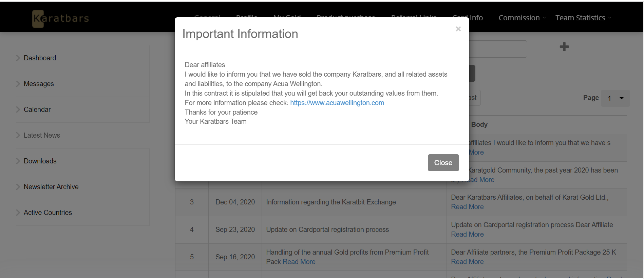Screen dimensions: 644x279
Task: Click the chevron icon beside Messages
Action: (18, 84)
